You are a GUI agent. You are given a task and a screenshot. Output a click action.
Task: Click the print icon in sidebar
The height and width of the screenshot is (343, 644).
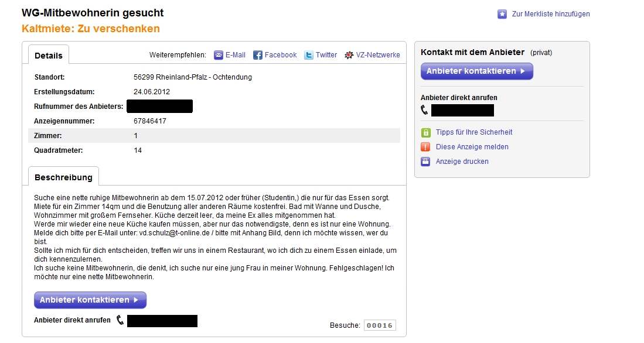(426, 162)
